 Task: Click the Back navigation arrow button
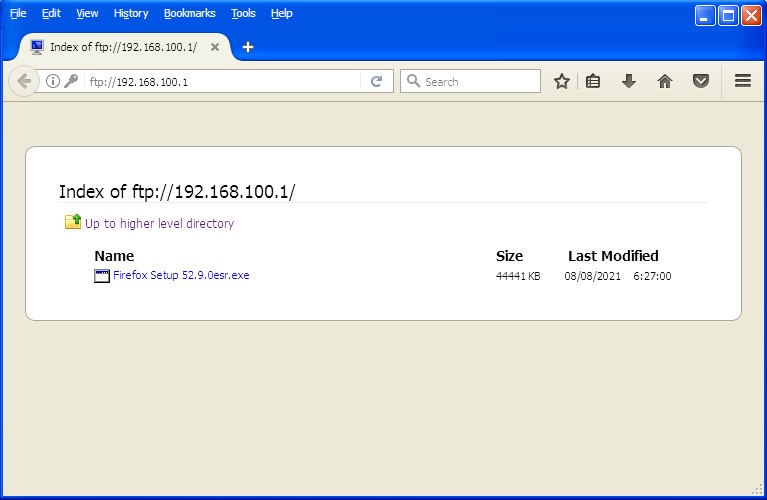coord(24,82)
